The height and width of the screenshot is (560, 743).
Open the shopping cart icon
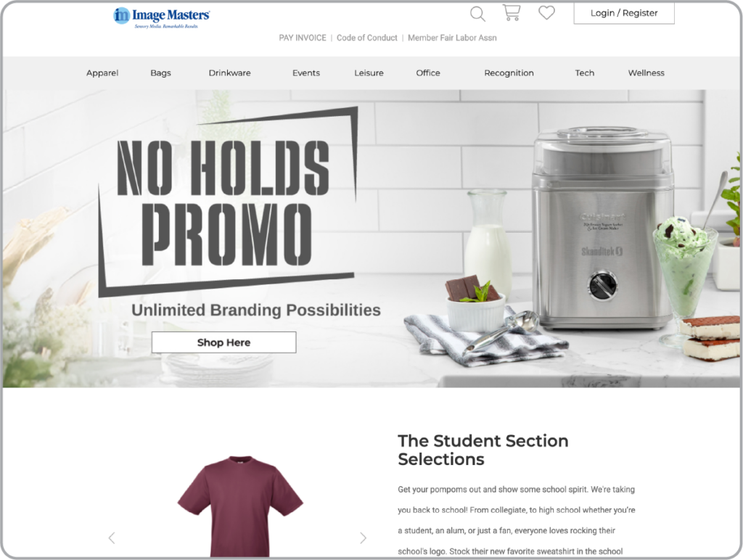click(x=512, y=13)
